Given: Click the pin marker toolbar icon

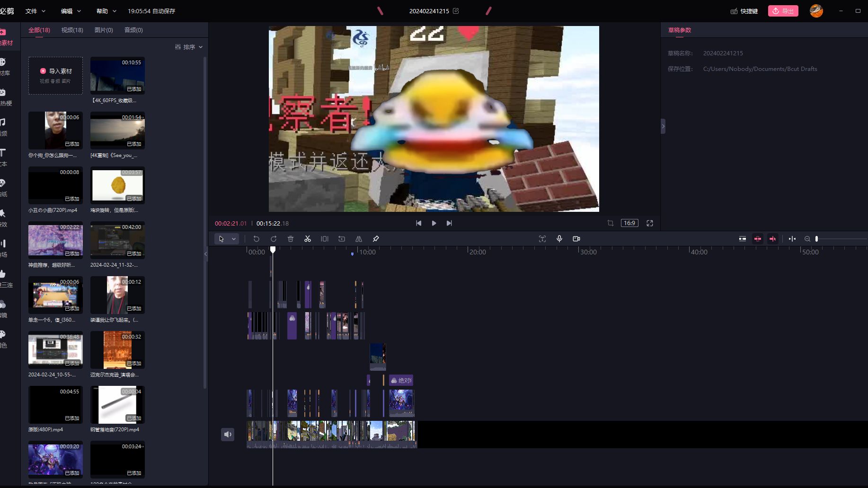Looking at the screenshot, I should [376, 239].
